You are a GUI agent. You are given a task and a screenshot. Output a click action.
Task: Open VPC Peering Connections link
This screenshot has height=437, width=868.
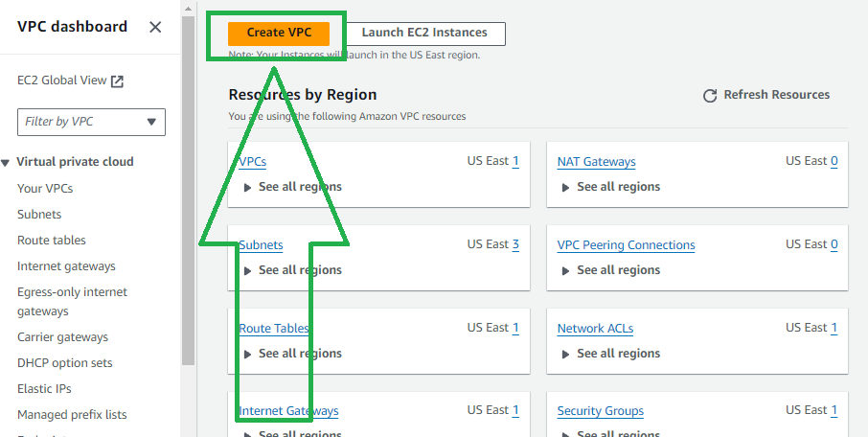626,245
